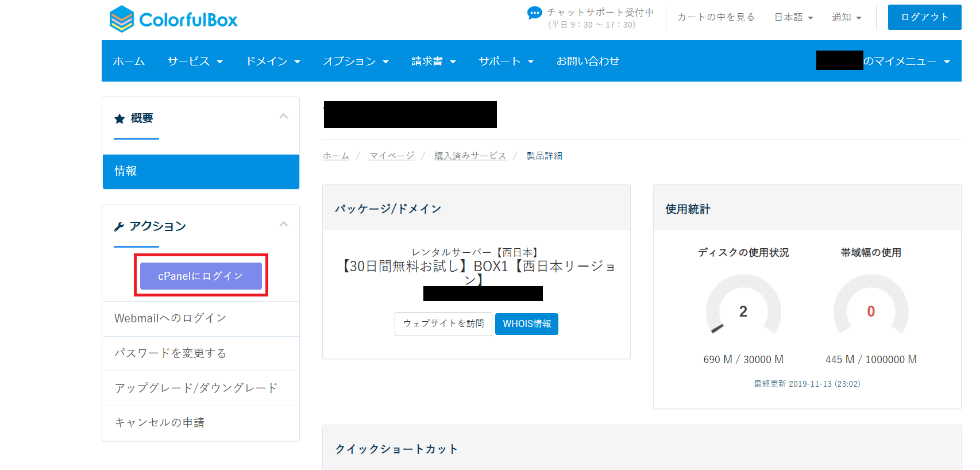The image size is (980, 470).
Task: Open the 通知 notifications dropdown
Action: 846,17
